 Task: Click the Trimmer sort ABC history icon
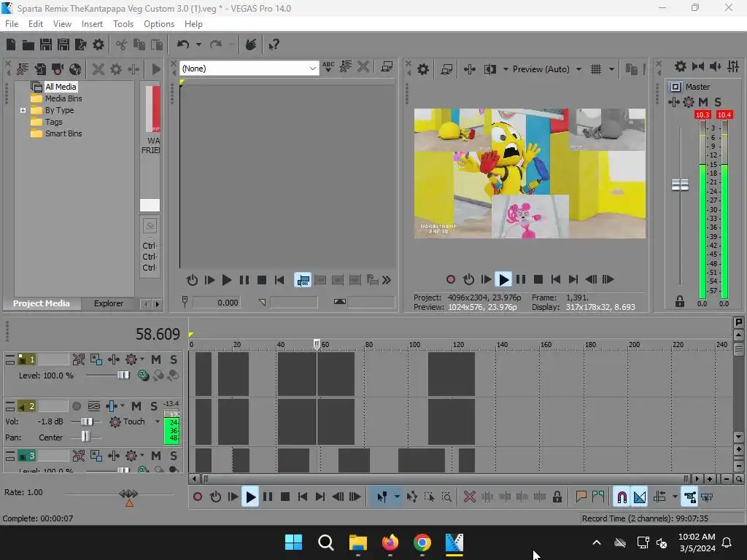(x=328, y=67)
